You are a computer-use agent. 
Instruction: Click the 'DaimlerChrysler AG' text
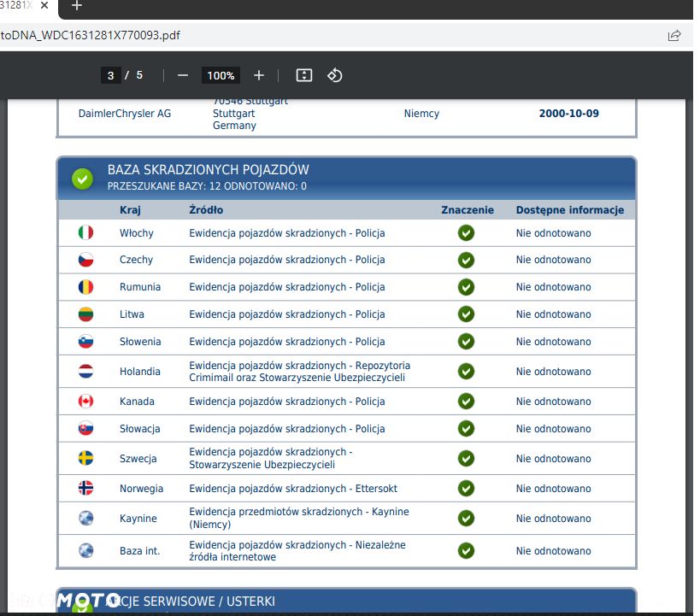click(x=125, y=114)
